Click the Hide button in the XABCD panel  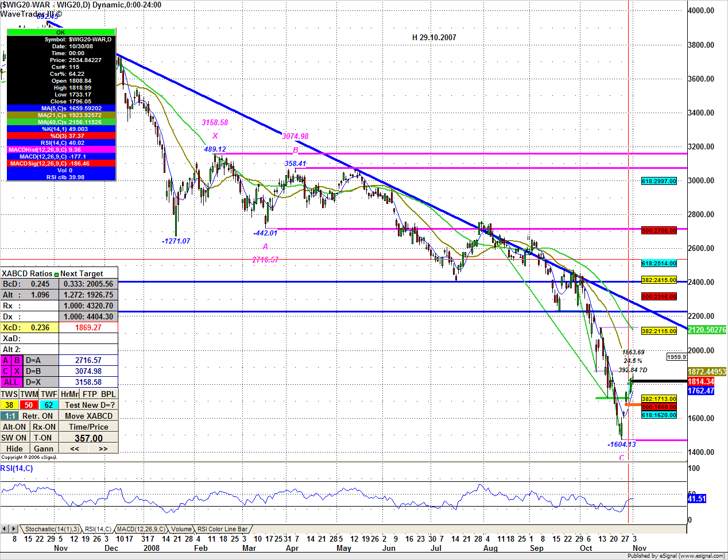coord(14,449)
